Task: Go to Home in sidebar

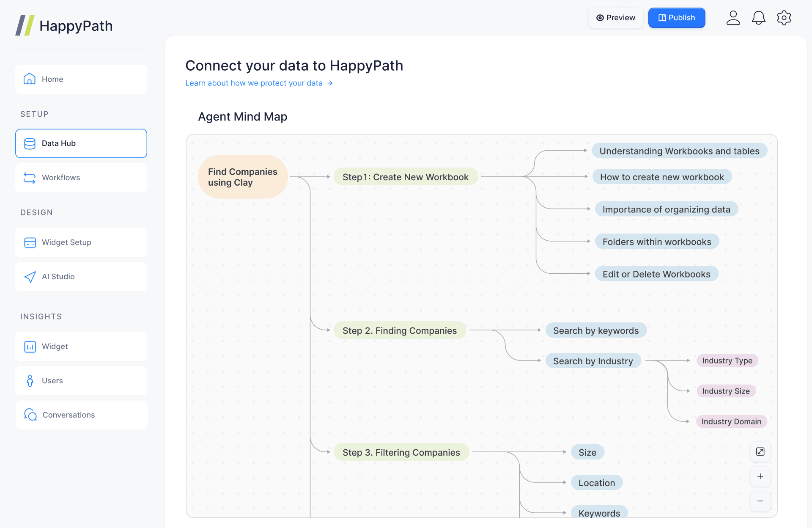Action: tap(81, 79)
